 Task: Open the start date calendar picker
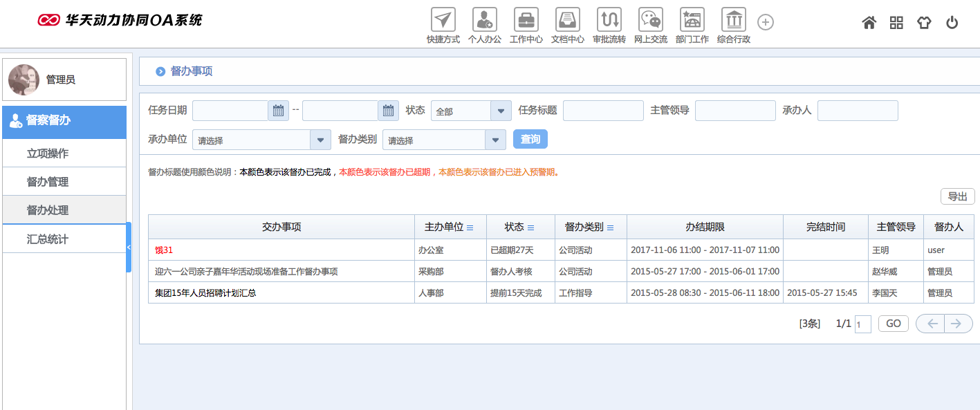(278, 111)
